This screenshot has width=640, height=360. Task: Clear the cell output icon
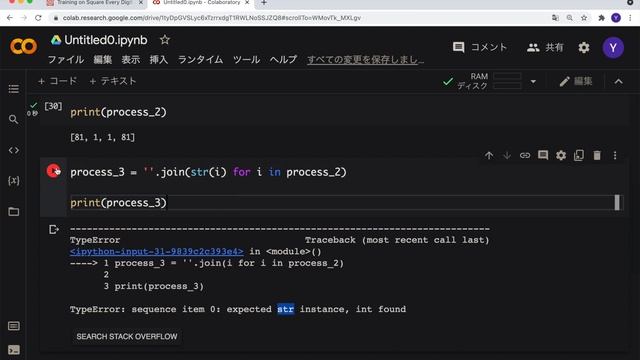coord(53,229)
